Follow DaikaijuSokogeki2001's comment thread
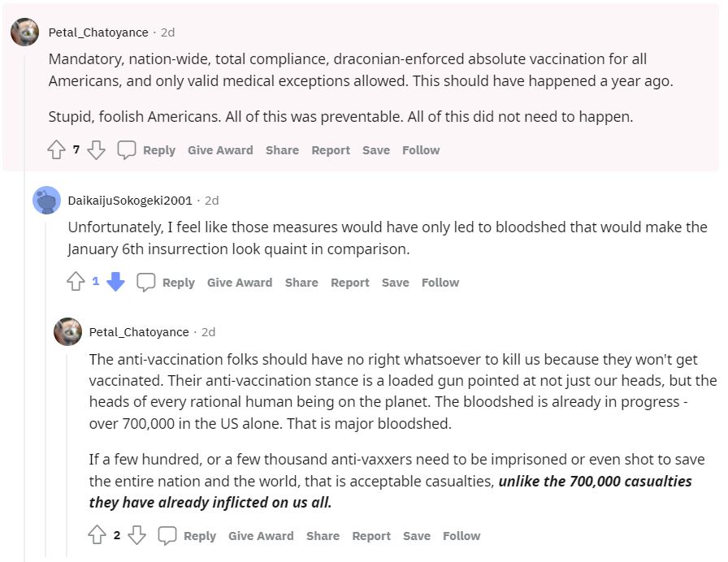 [440, 283]
